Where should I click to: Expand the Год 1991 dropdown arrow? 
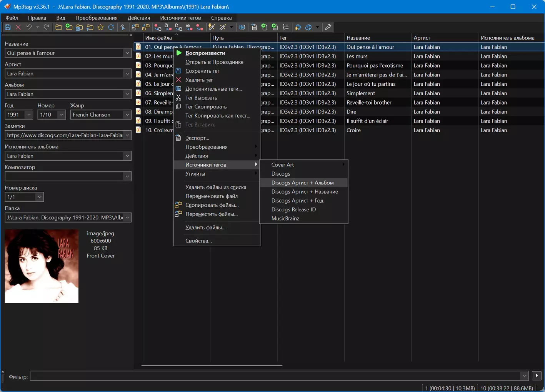pyautogui.click(x=29, y=115)
